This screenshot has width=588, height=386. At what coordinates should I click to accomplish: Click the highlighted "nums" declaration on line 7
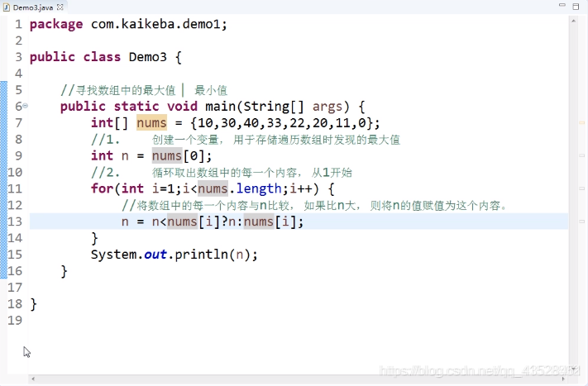(x=151, y=123)
